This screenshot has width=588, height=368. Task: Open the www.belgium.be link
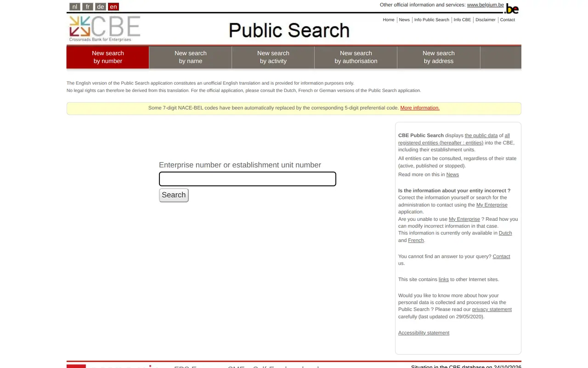(x=486, y=5)
